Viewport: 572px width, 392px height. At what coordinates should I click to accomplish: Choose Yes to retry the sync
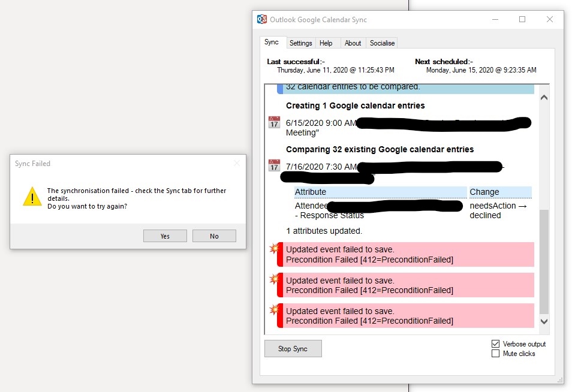pyautogui.click(x=165, y=236)
